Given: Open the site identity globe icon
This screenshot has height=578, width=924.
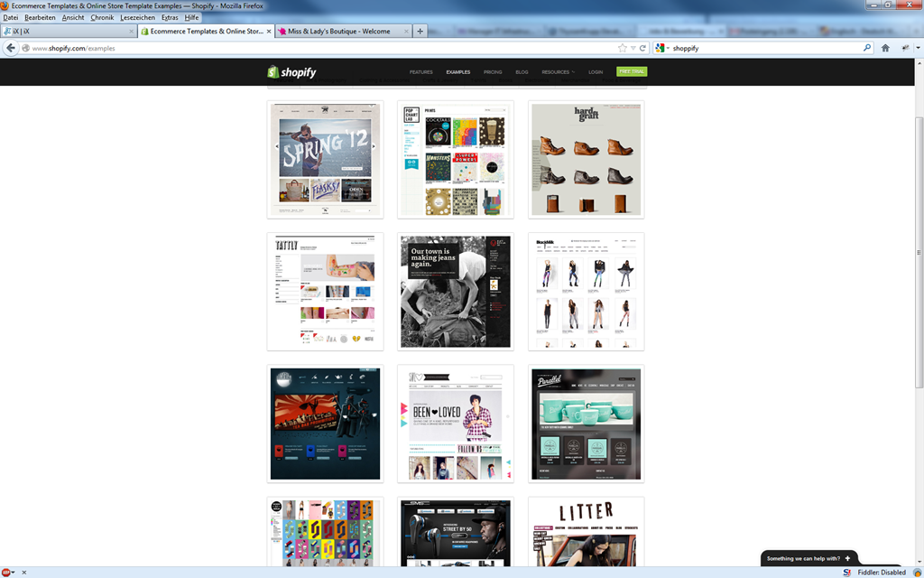Looking at the screenshot, I should coord(25,49).
